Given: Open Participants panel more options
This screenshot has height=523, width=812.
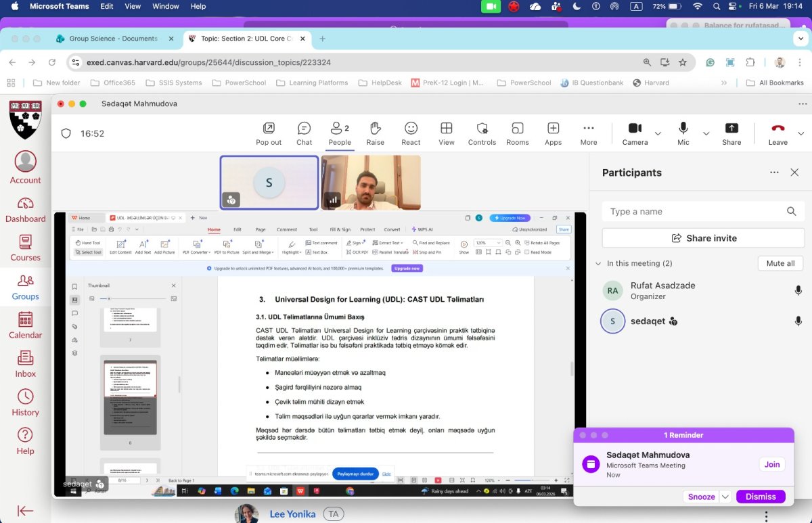Looking at the screenshot, I should (x=774, y=173).
